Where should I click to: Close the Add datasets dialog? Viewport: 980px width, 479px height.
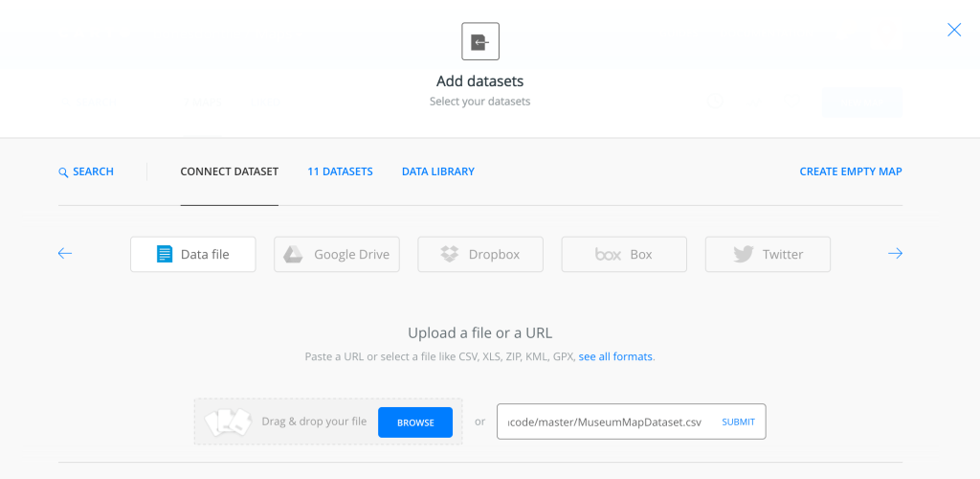click(x=953, y=30)
